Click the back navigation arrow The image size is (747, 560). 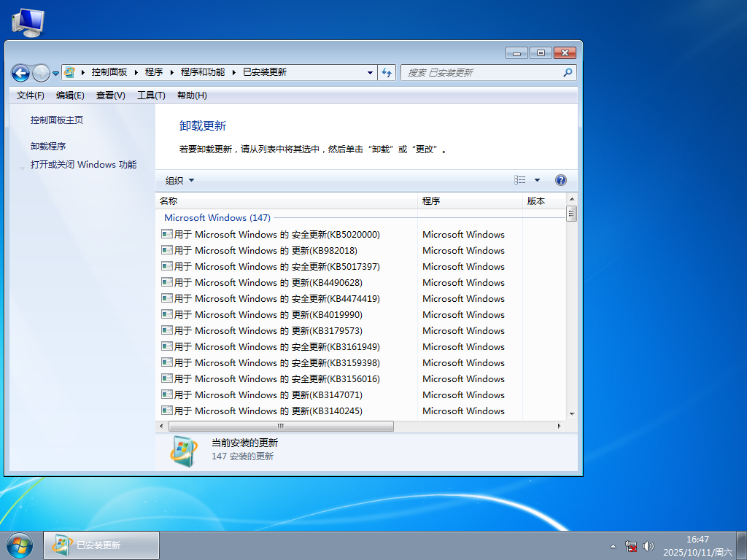20,72
